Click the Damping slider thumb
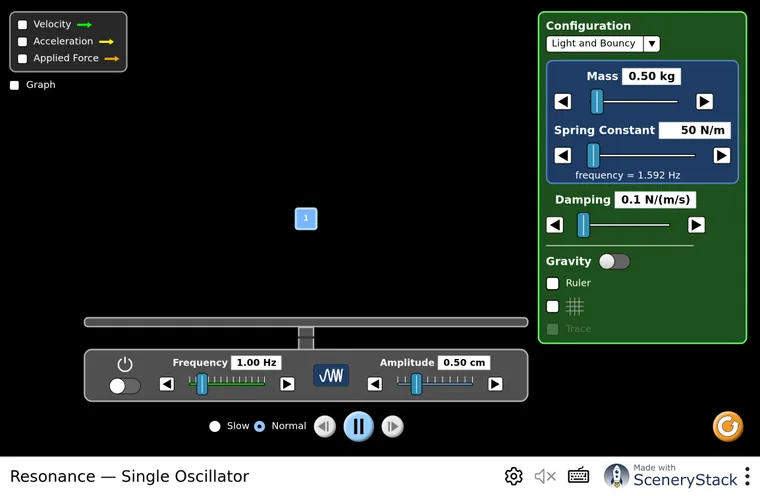The height and width of the screenshot is (496, 760). click(x=584, y=225)
